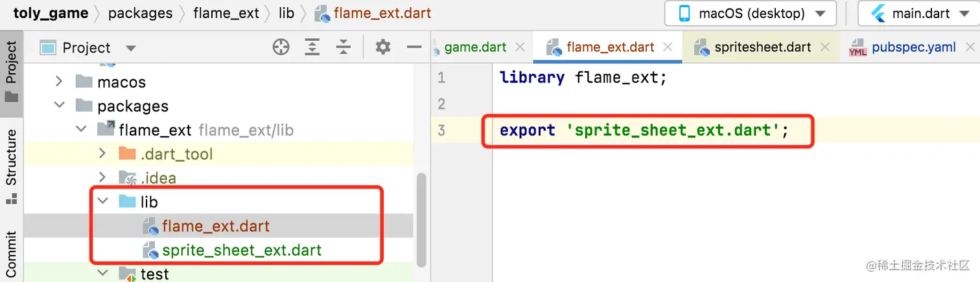Click the locate/select opened file target icon

point(281,47)
